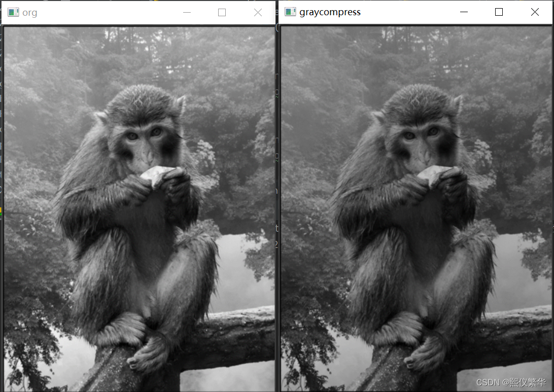Close the graycompress window

pos(535,12)
